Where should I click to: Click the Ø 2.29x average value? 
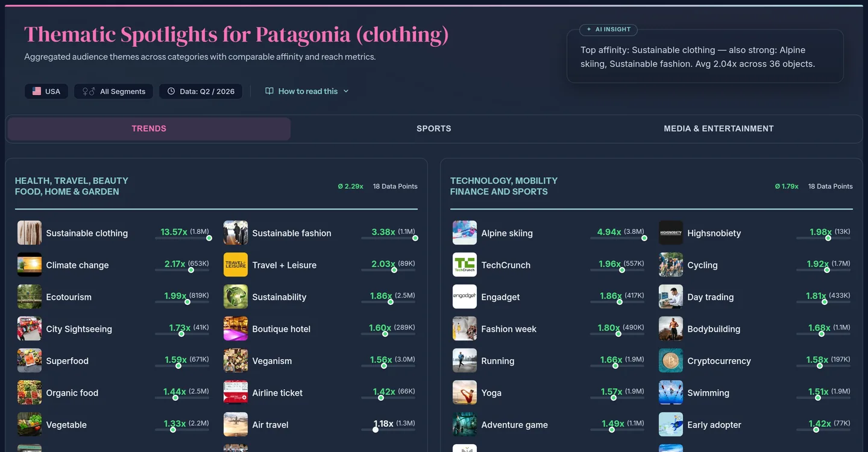[350, 186]
